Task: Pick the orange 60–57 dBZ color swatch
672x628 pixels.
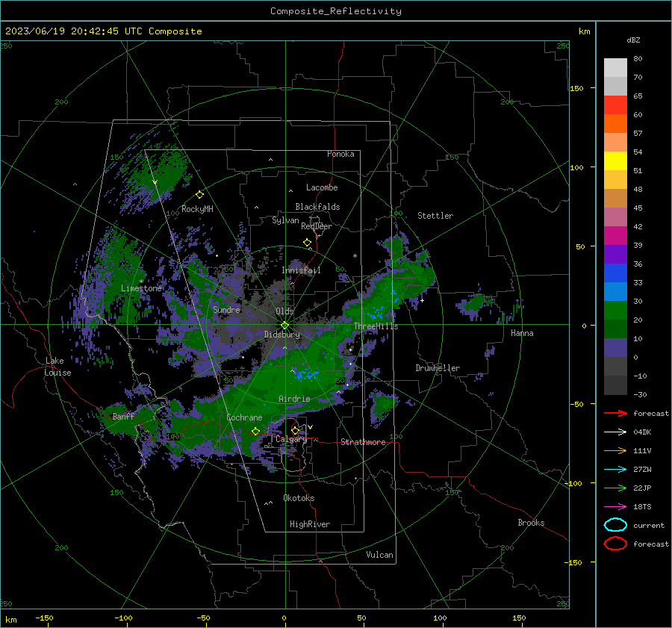Action: pyautogui.click(x=615, y=124)
